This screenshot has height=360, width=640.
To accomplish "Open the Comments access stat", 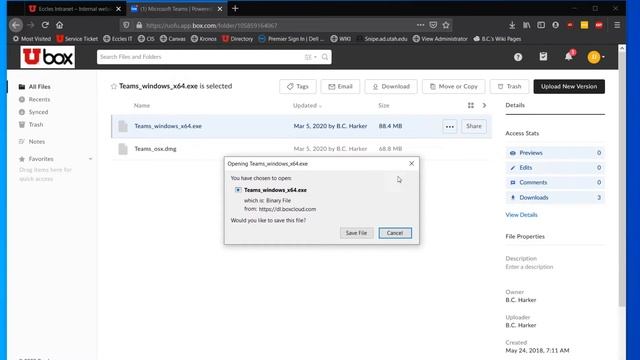I will [x=555, y=182].
